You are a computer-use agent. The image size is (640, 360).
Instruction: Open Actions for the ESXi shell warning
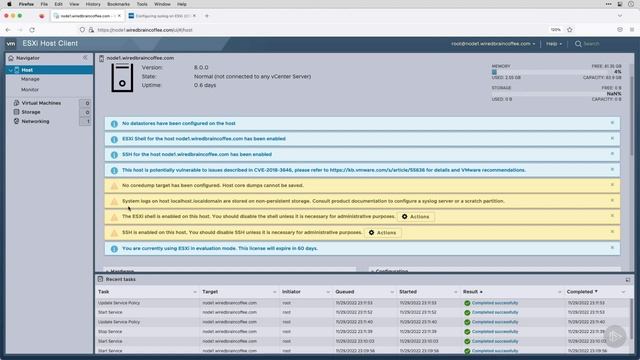416,217
